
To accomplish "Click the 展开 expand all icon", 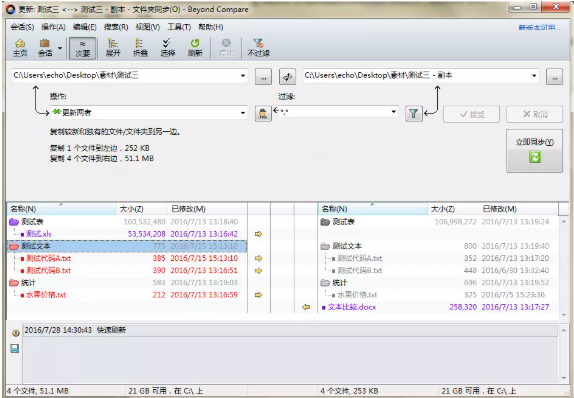I will [113, 48].
